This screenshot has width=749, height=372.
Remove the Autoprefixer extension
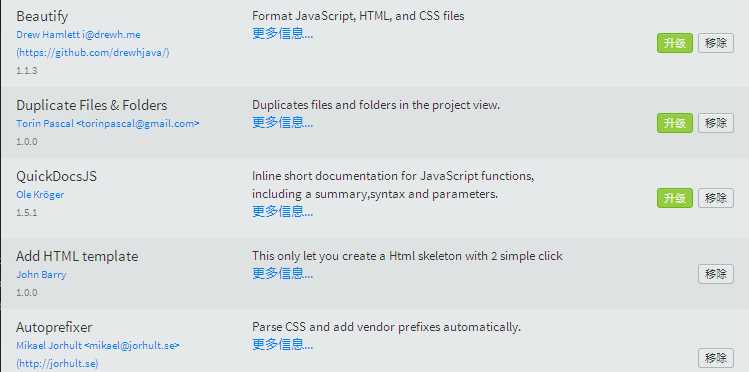pos(716,358)
